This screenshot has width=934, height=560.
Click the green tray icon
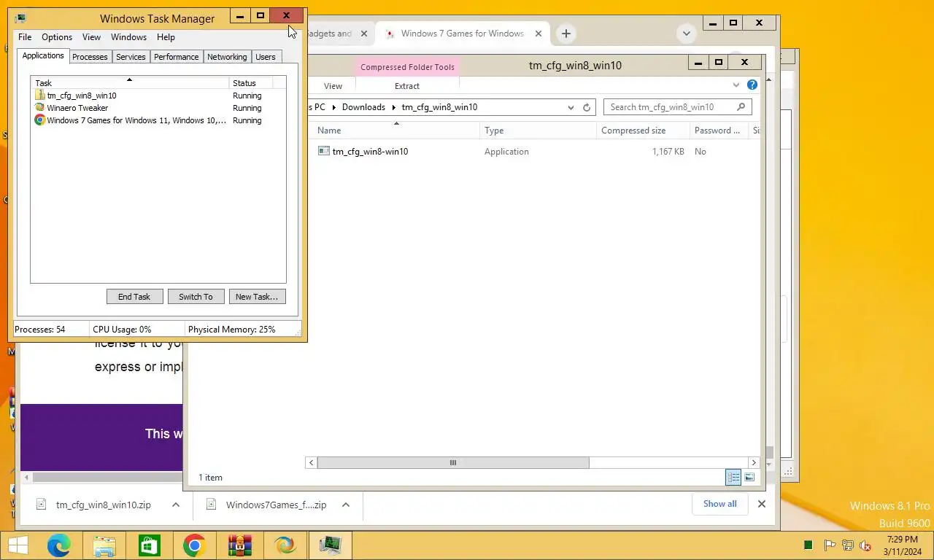click(808, 545)
